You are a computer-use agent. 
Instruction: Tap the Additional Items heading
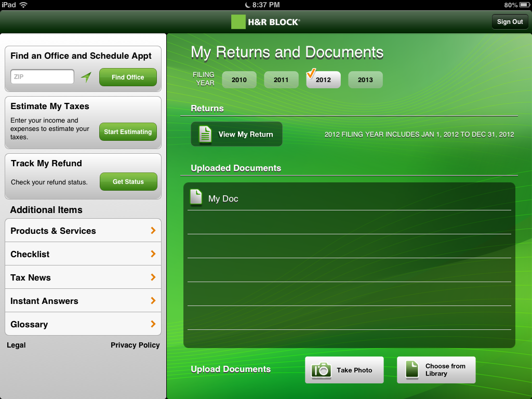(46, 210)
